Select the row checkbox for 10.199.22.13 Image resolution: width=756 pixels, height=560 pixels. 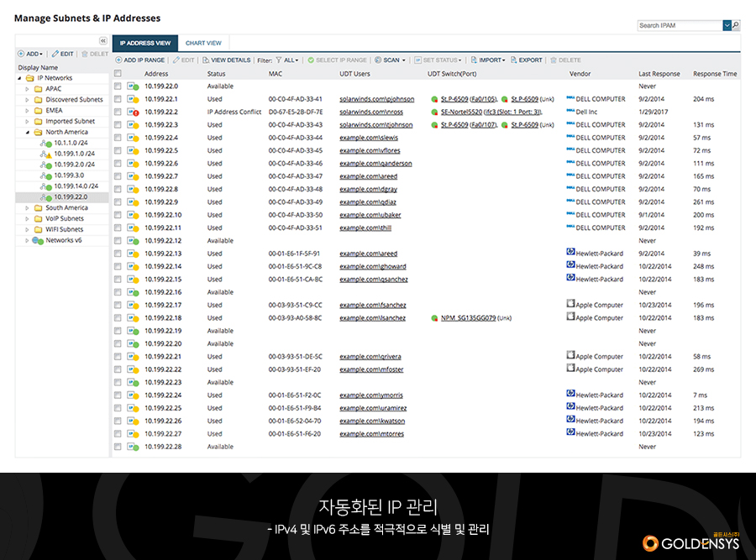point(118,254)
